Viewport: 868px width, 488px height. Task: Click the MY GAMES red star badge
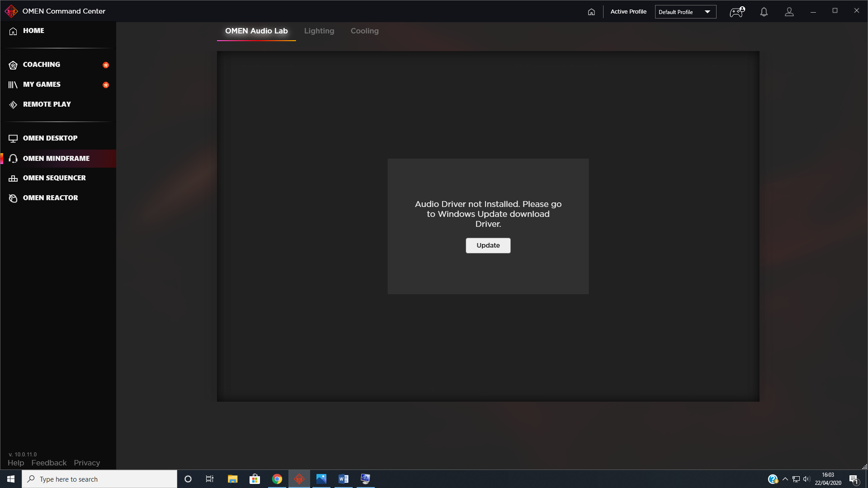106,85
